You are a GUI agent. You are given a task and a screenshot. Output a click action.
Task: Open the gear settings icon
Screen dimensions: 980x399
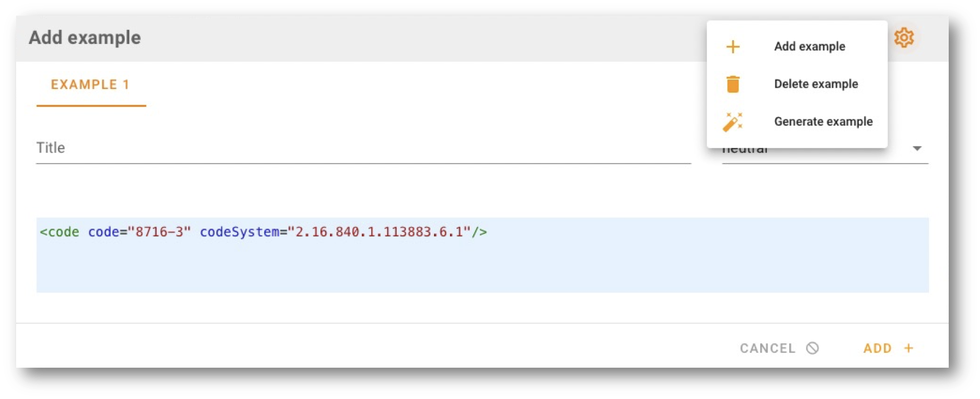click(904, 38)
